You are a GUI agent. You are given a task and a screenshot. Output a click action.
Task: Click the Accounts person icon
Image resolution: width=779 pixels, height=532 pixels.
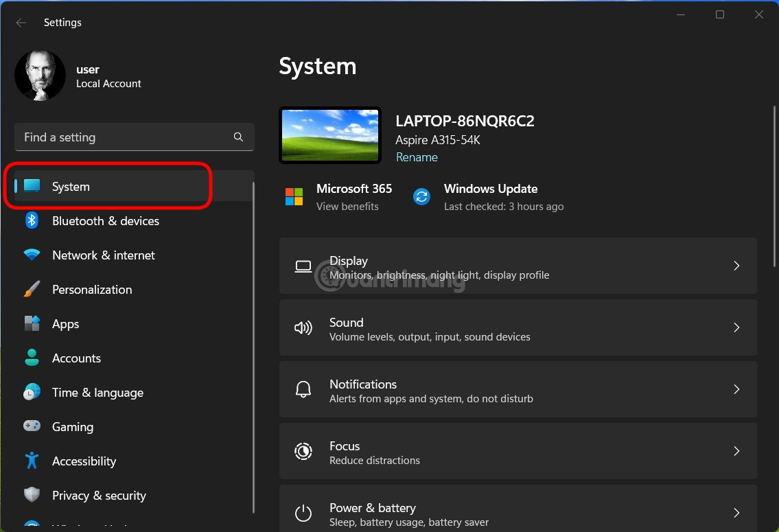(32, 358)
